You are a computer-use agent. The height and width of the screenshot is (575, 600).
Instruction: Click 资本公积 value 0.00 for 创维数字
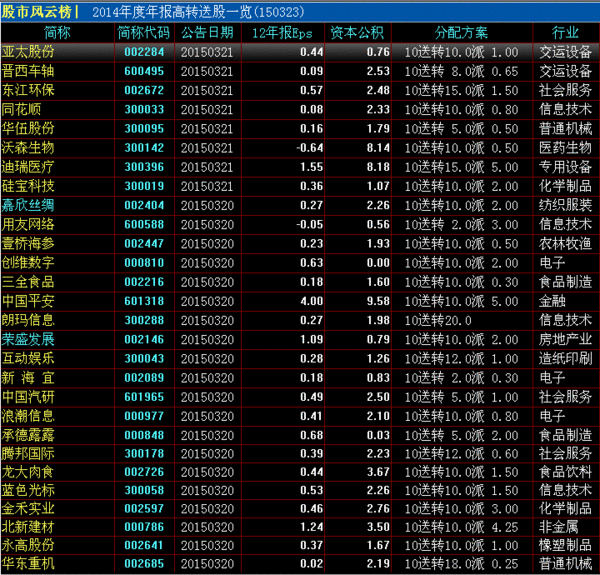pyautogui.click(x=378, y=262)
